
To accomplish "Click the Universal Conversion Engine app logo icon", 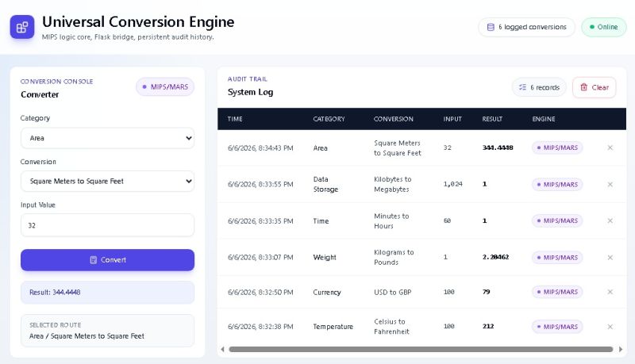I will 22,27.
